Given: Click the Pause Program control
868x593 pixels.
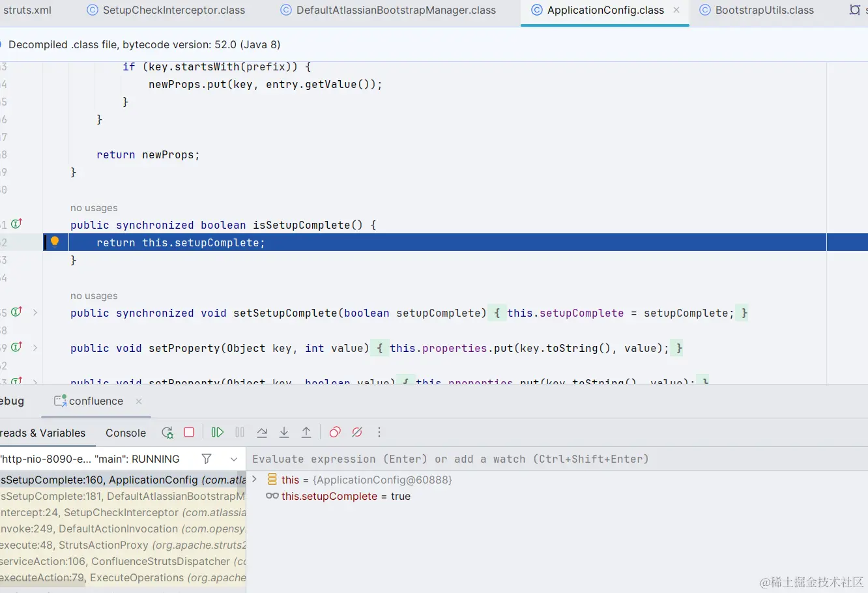Looking at the screenshot, I should point(240,432).
